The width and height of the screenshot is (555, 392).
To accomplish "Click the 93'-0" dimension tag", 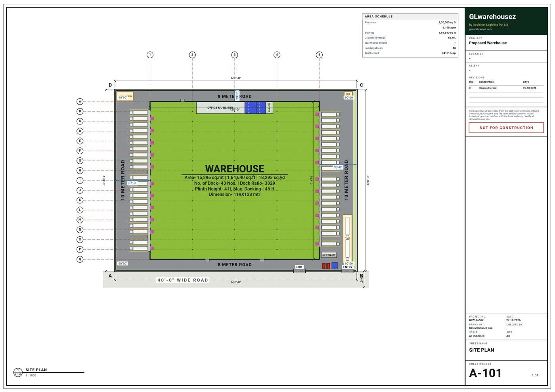I will pyautogui.click(x=338, y=167).
